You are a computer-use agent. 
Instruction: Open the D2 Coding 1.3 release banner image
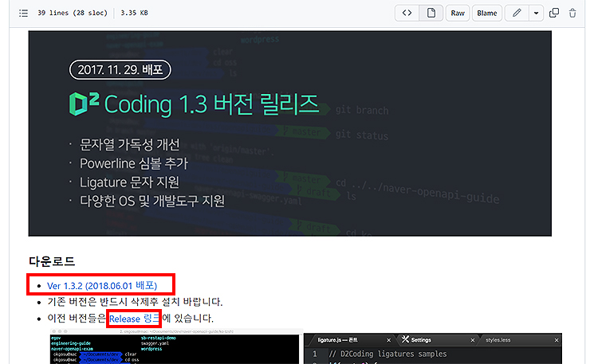point(289,134)
